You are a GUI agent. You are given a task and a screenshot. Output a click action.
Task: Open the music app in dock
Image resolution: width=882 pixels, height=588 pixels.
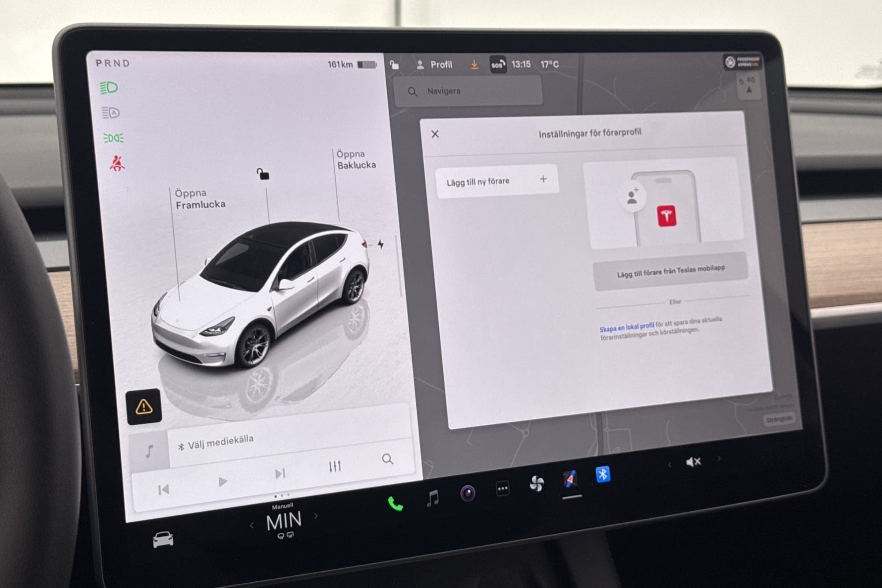pyautogui.click(x=433, y=498)
